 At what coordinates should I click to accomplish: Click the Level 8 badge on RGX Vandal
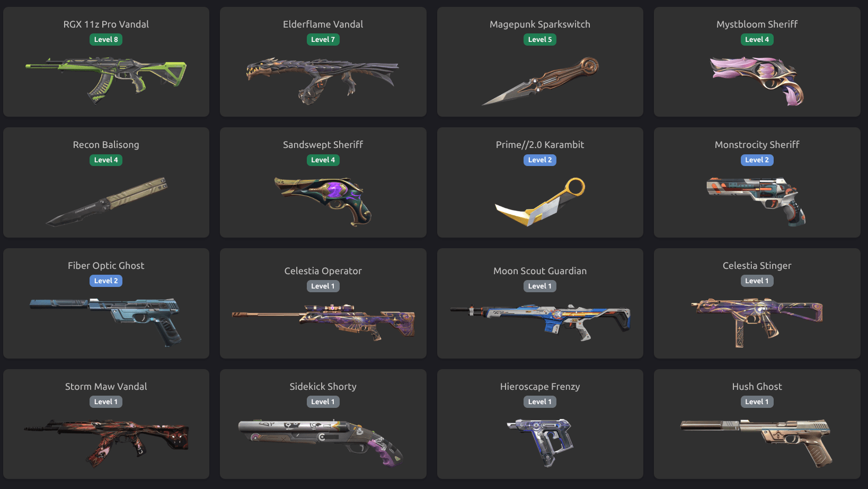point(106,39)
